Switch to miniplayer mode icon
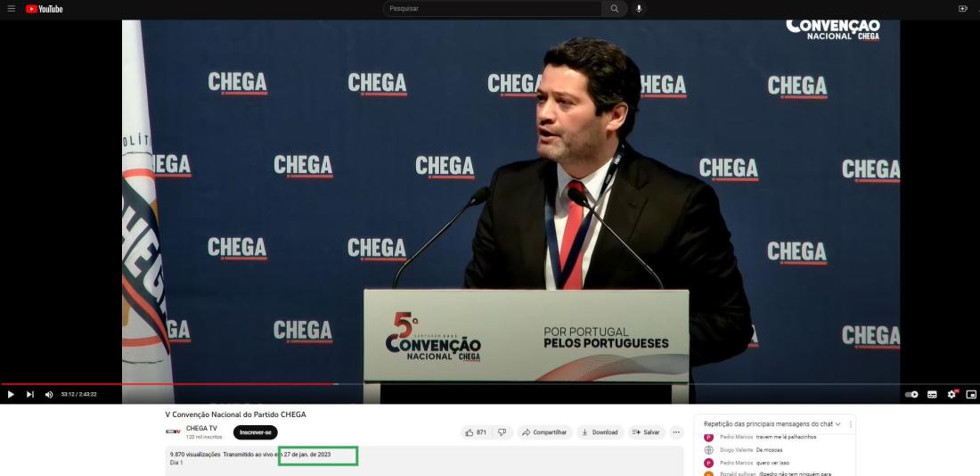Viewport: 980px width, 476px height. pyautogui.click(x=970, y=395)
